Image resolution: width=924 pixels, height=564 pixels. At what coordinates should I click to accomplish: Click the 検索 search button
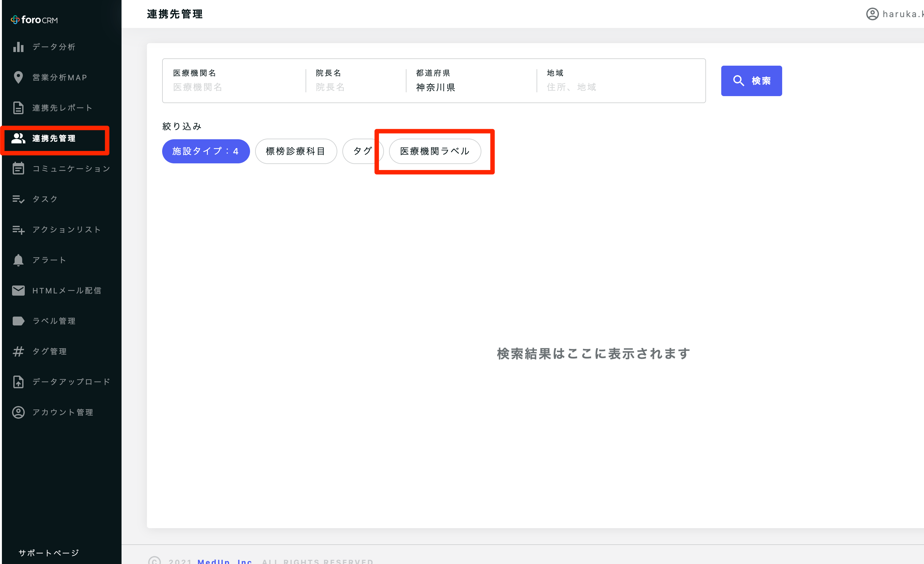751,81
